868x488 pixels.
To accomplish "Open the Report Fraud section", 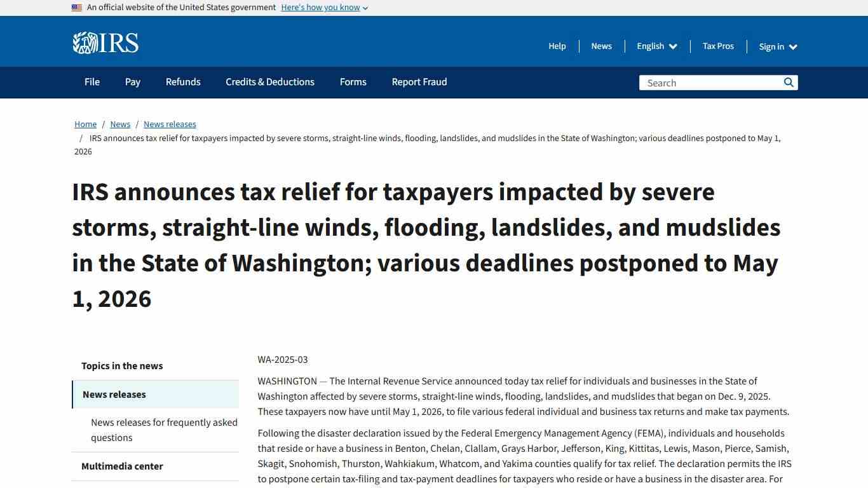I will tap(419, 82).
